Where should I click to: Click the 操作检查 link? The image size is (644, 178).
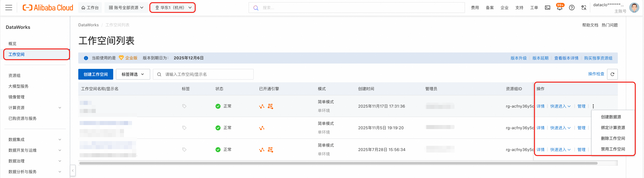click(x=596, y=74)
